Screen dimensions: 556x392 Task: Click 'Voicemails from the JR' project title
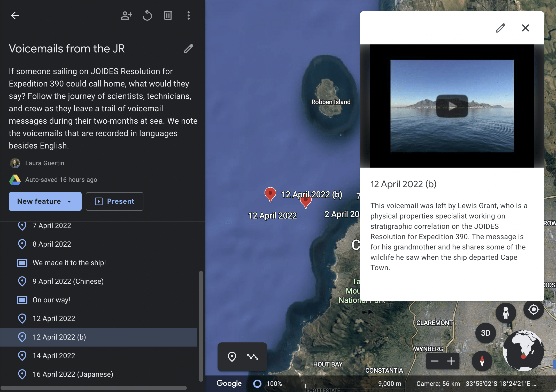click(x=67, y=49)
